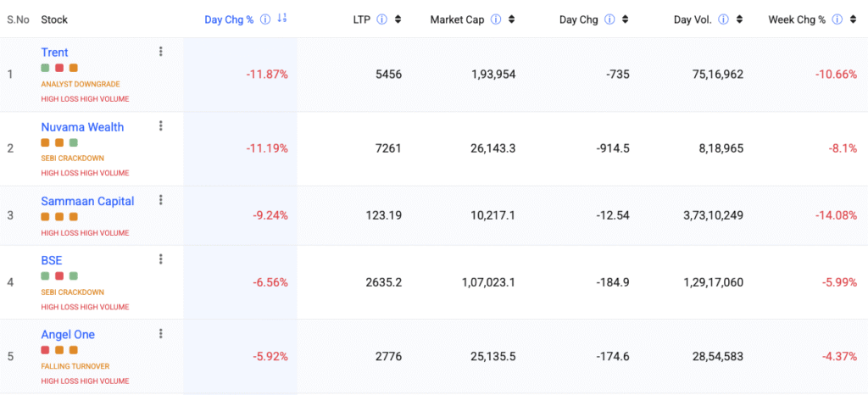
Task: Open the Trent stock page
Action: [54, 53]
